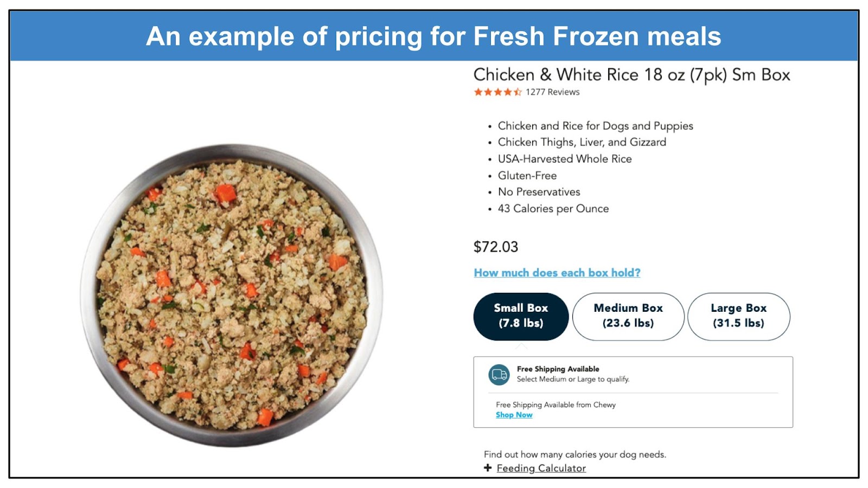Click the plus icon beside Feeding Calculator
This screenshot has height=488, width=868.
pos(488,468)
